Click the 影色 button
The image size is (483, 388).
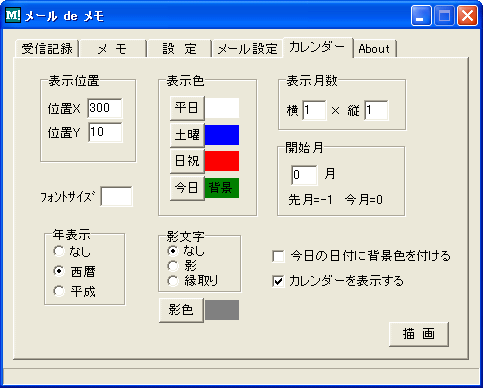(x=181, y=310)
